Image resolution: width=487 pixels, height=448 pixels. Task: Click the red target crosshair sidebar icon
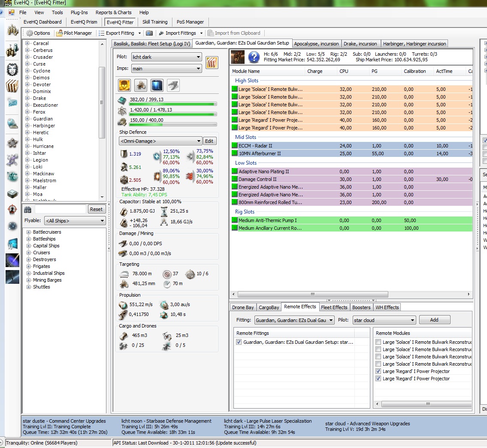(12, 210)
